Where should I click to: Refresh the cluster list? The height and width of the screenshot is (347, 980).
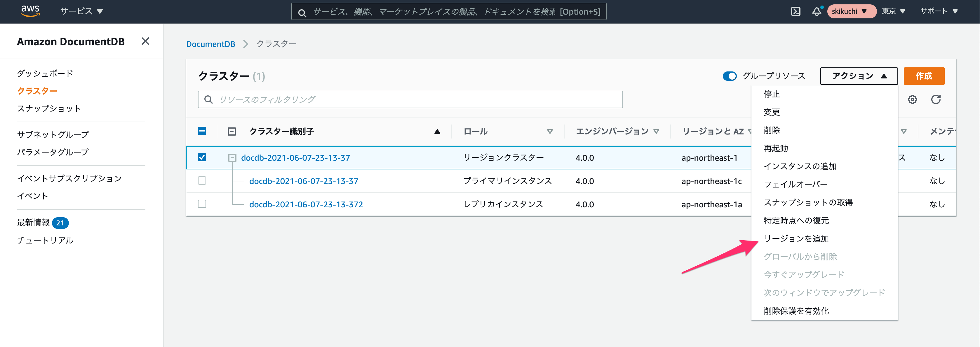coord(936,99)
